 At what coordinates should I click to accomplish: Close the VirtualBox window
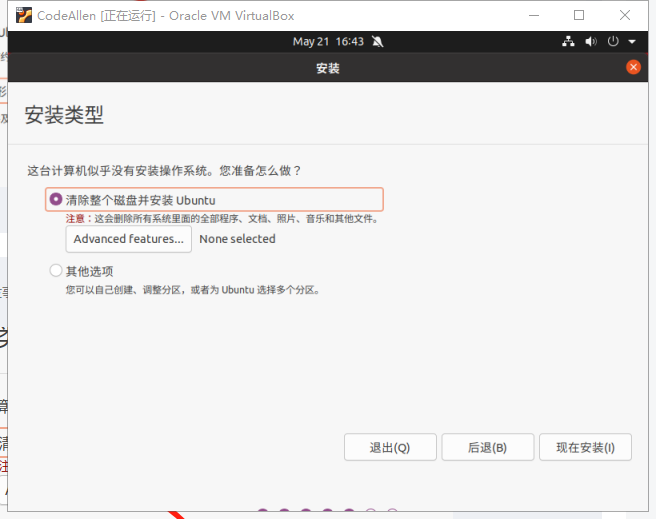click(x=625, y=15)
